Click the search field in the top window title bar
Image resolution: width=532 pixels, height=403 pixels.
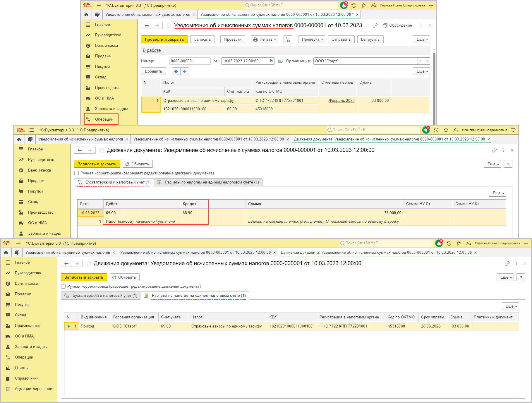click(x=291, y=5)
